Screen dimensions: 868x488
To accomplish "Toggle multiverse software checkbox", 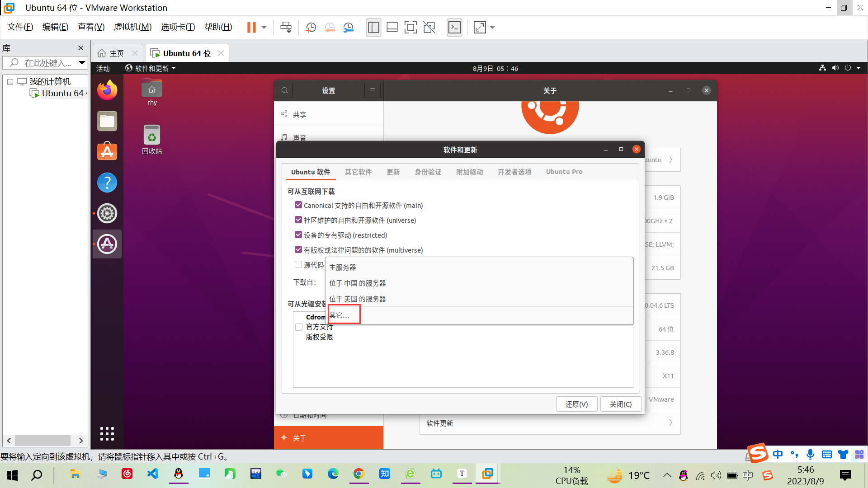I will click(298, 250).
